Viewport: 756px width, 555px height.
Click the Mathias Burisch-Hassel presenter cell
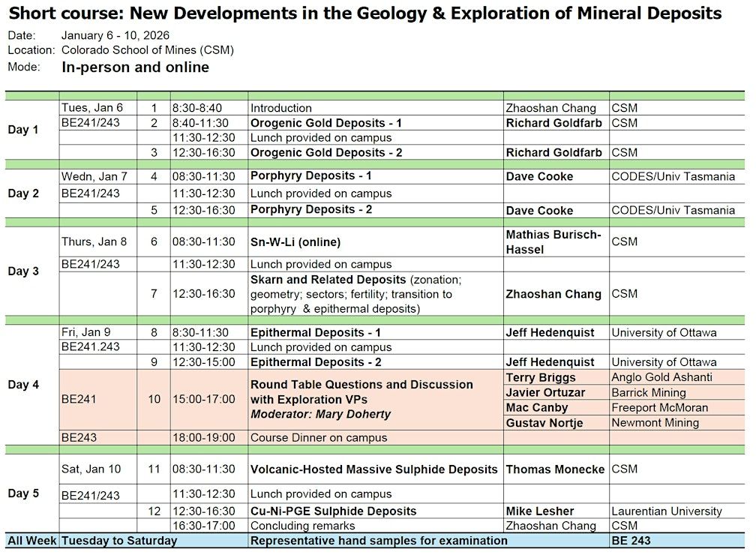553,241
